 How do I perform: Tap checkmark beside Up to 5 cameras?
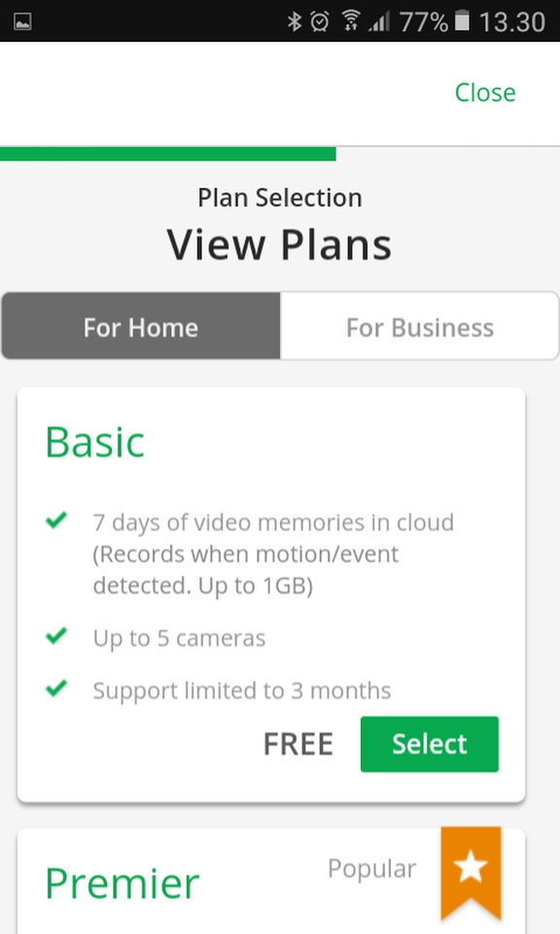[56, 636]
